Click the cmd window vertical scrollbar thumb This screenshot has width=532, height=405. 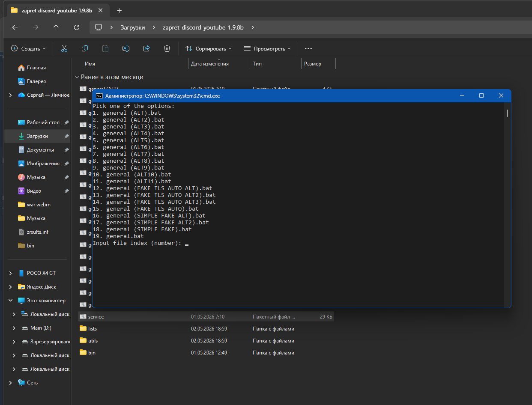pyautogui.click(x=508, y=113)
